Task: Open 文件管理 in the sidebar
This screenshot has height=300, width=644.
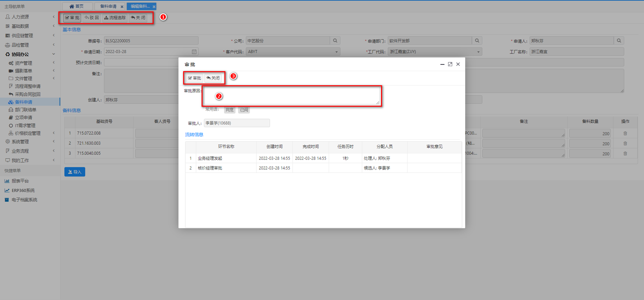Action: click(x=30, y=79)
